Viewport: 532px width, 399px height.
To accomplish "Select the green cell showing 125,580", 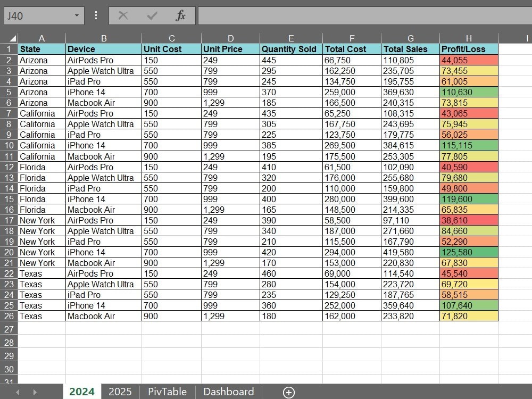I will coord(469,252).
